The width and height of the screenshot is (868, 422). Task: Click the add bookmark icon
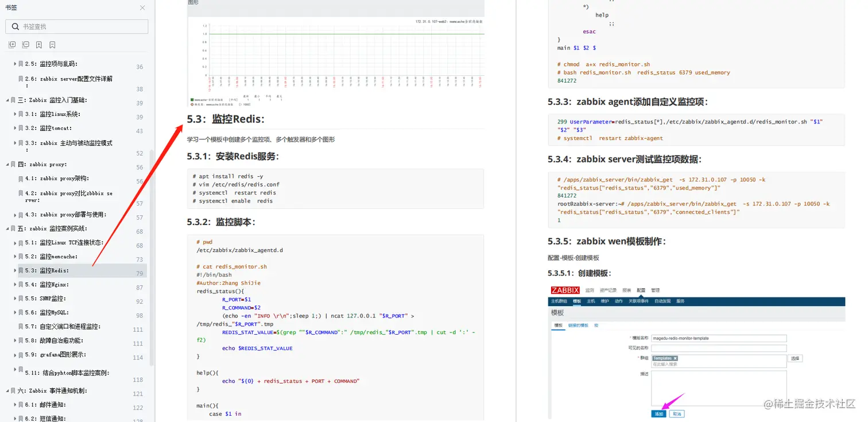point(39,45)
